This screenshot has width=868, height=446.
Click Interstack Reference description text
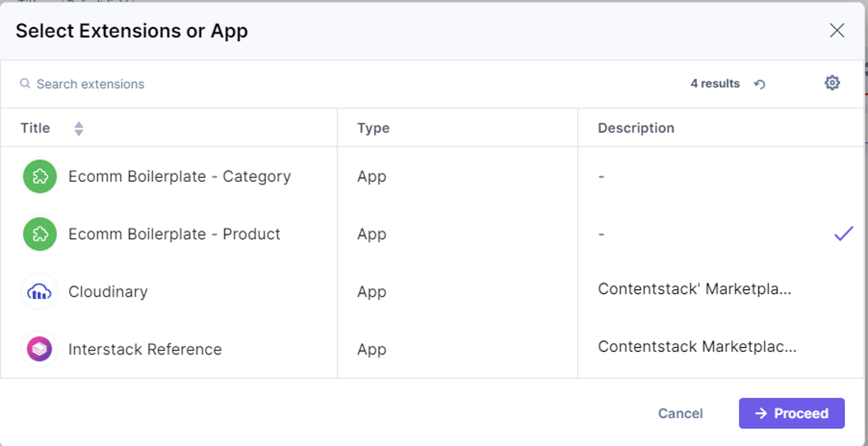point(697,346)
